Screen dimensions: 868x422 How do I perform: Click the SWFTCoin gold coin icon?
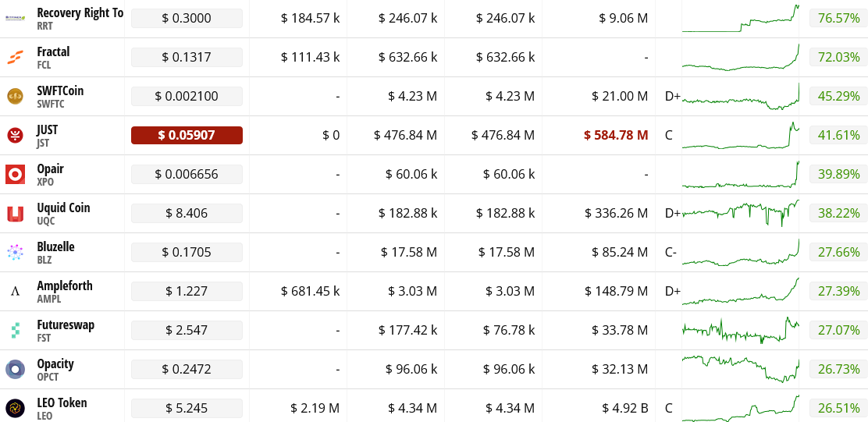click(15, 96)
